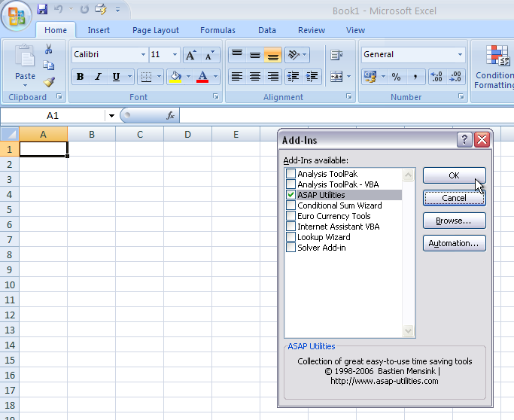Viewport: 514px width, 420px height.
Task: Decrease font size with Shrink Font icon
Action: point(210,55)
